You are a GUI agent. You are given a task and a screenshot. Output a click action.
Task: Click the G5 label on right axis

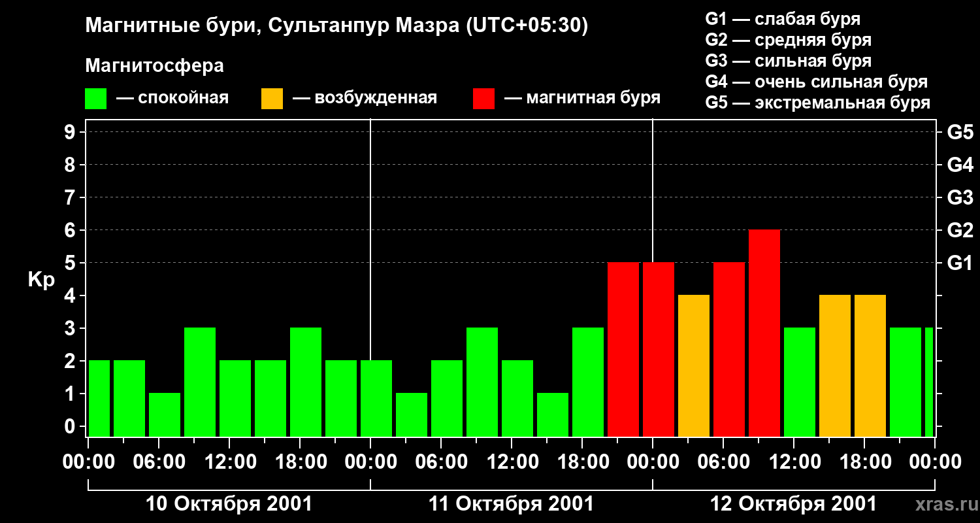960,132
